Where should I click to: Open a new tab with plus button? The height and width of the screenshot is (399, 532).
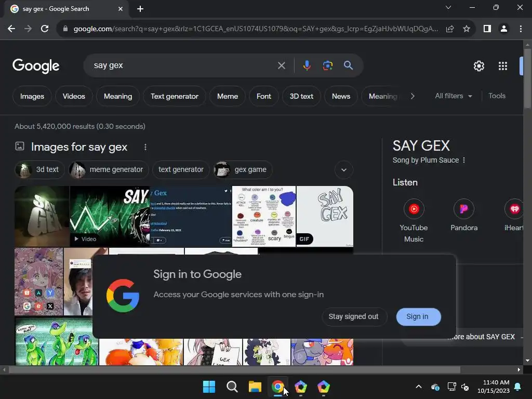(x=140, y=9)
